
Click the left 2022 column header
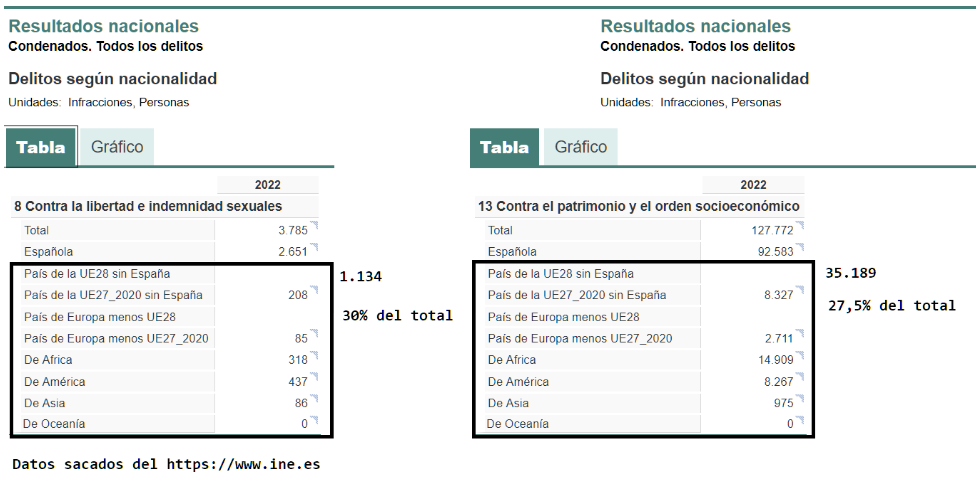pyautogui.click(x=268, y=185)
